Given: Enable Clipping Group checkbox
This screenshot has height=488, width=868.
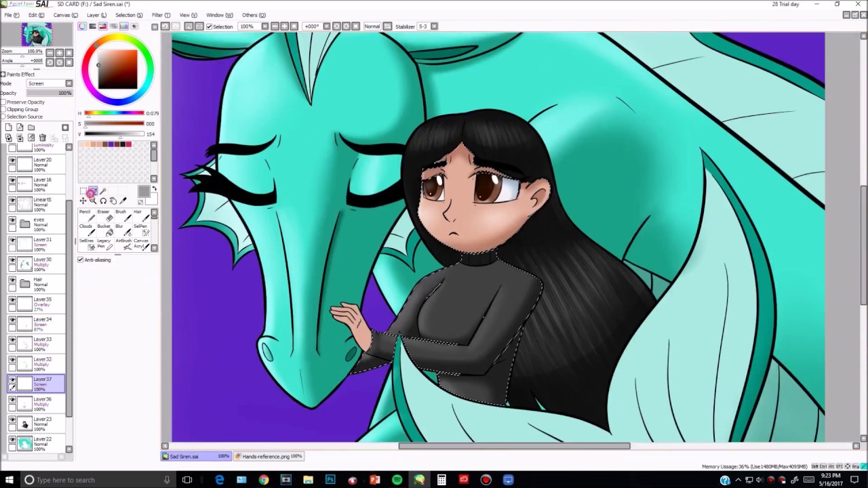Looking at the screenshot, I should [3, 109].
